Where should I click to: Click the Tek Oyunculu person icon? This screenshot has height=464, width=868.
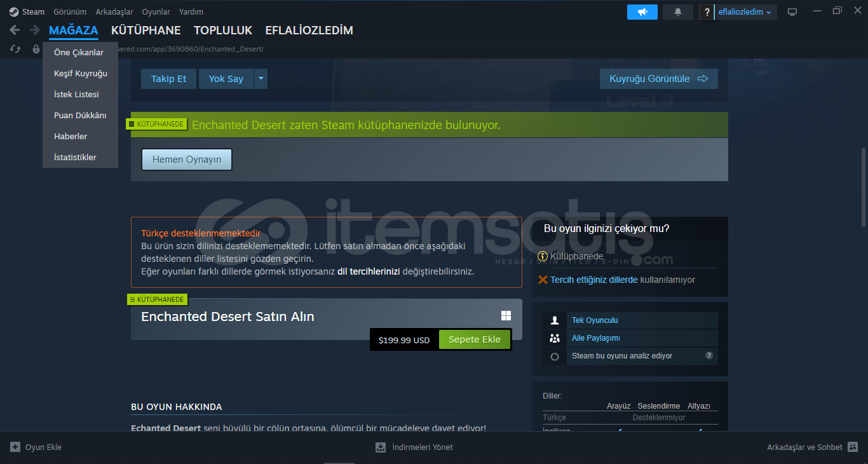coord(555,320)
